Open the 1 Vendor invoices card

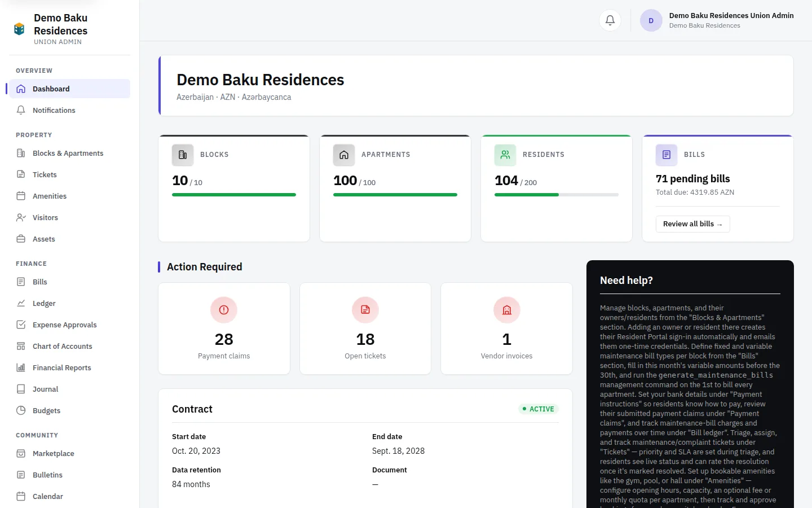pos(506,329)
